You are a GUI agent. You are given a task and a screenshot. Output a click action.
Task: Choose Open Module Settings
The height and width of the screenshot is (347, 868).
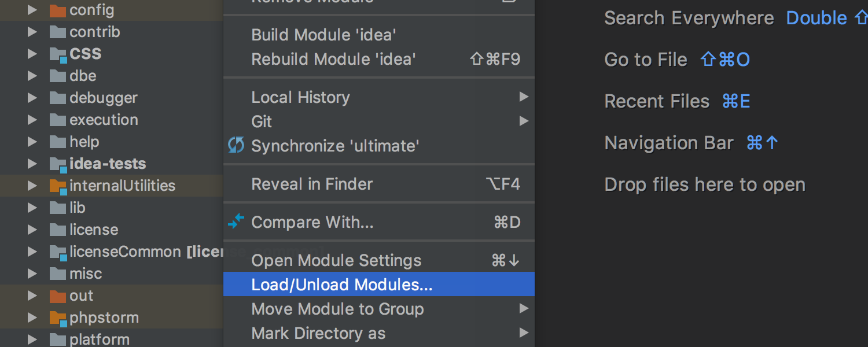[x=379, y=260]
